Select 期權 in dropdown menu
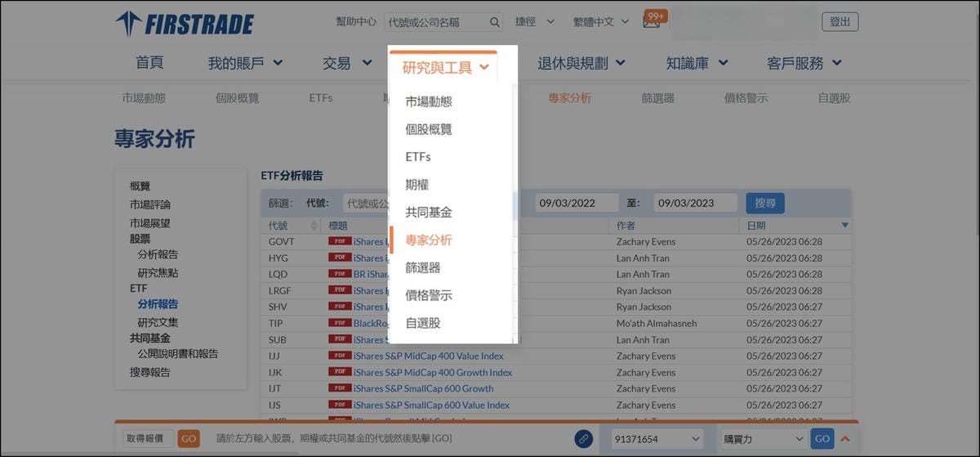 (416, 185)
